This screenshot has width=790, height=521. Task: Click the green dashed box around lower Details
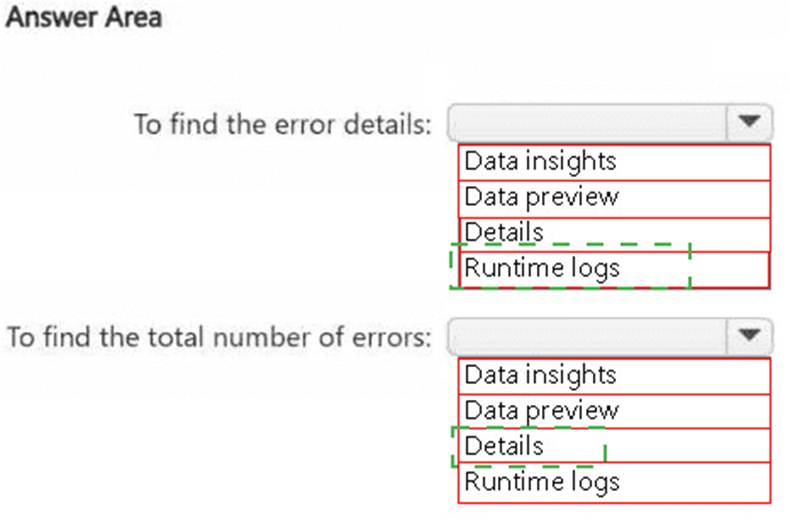(x=529, y=446)
